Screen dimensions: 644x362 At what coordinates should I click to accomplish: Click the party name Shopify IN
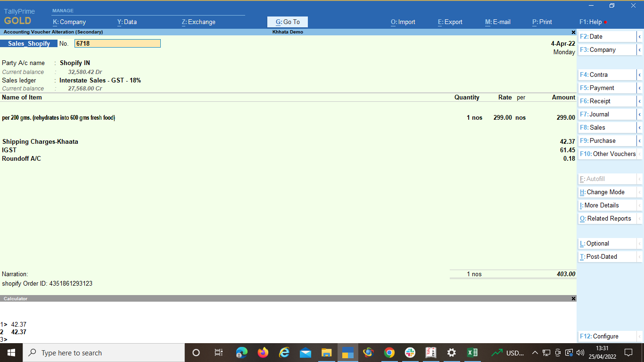point(75,63)
